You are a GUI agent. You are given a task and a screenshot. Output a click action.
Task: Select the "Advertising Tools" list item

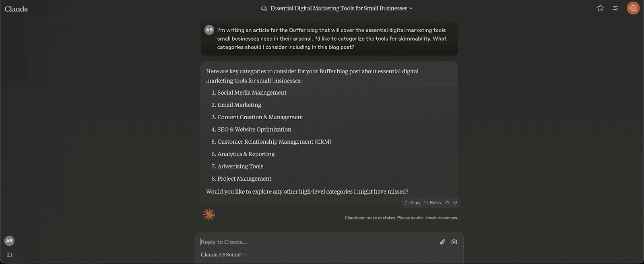(x=240, y=166)
